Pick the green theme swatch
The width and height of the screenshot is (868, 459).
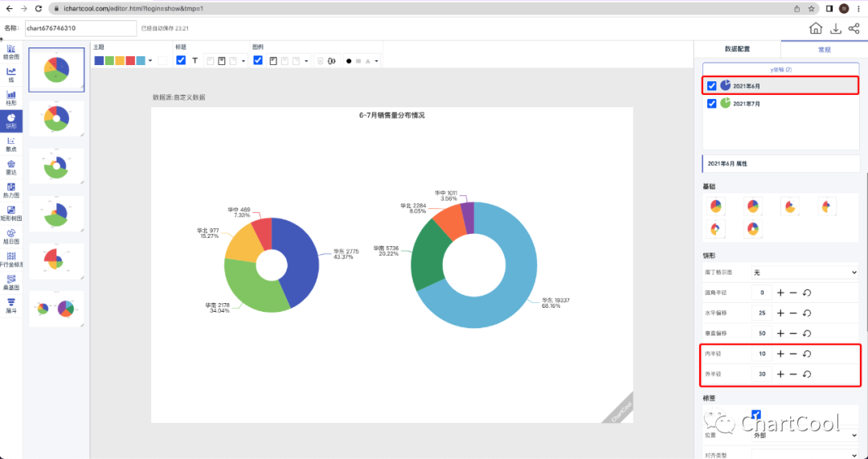click(109, 61)
